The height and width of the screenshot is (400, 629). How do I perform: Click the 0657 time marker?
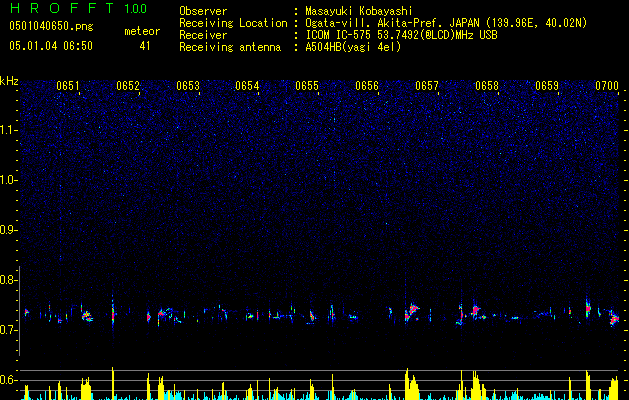pyautogui.click(x=427, y=86)
